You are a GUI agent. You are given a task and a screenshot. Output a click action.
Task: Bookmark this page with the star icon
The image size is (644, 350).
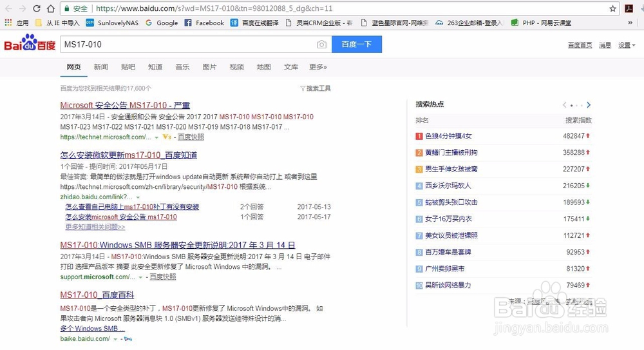[x=613, y=8]
